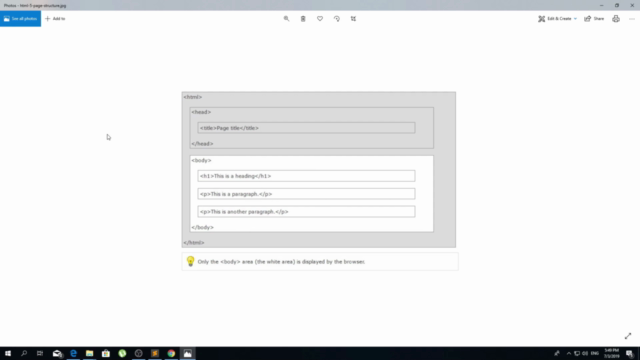Open File Explorer from taskbar
Viewport: 640px width, 360px height.
(x=90, y=353)
